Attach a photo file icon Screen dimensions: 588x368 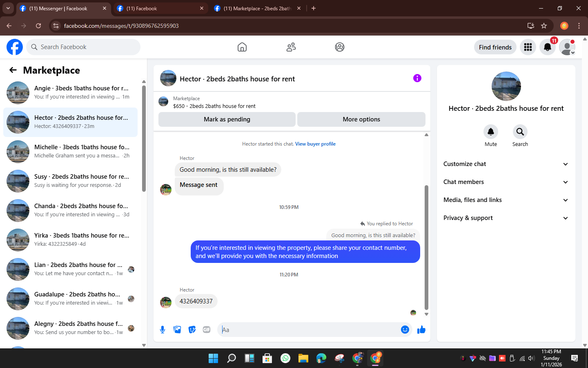(x=177, y=330)
